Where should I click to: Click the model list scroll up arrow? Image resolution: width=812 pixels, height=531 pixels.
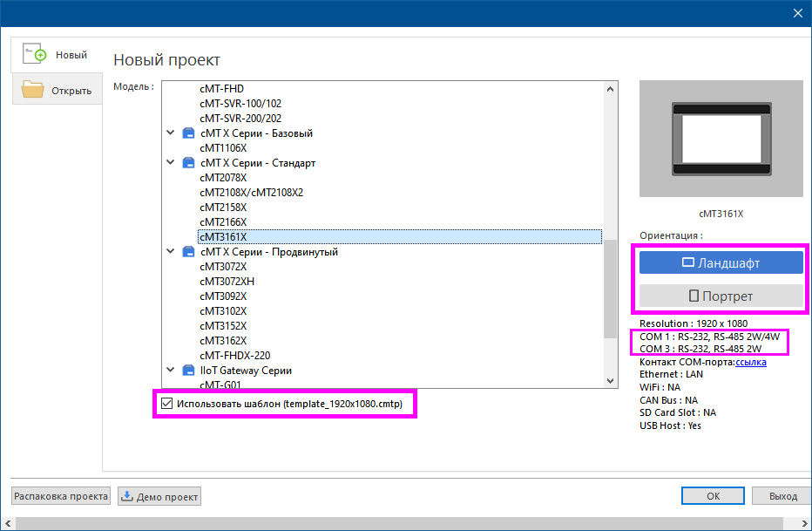tap(610, 89)
